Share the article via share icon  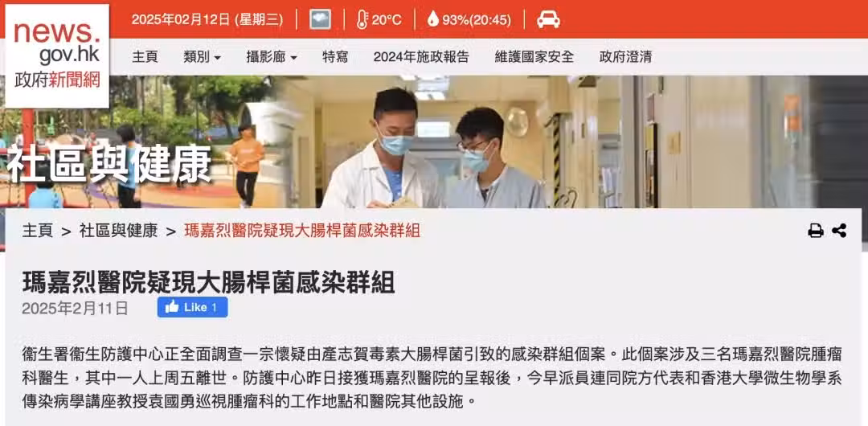[x=839, y=231]
